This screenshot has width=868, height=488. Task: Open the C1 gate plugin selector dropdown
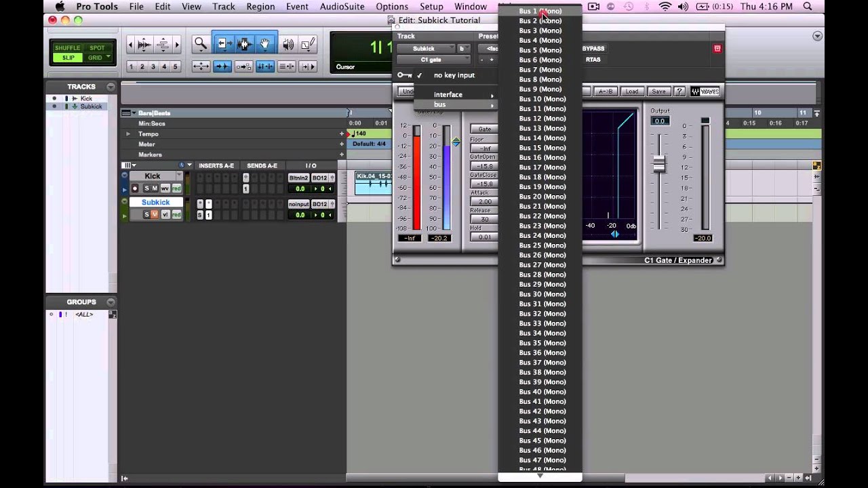(x=434, y=60)
